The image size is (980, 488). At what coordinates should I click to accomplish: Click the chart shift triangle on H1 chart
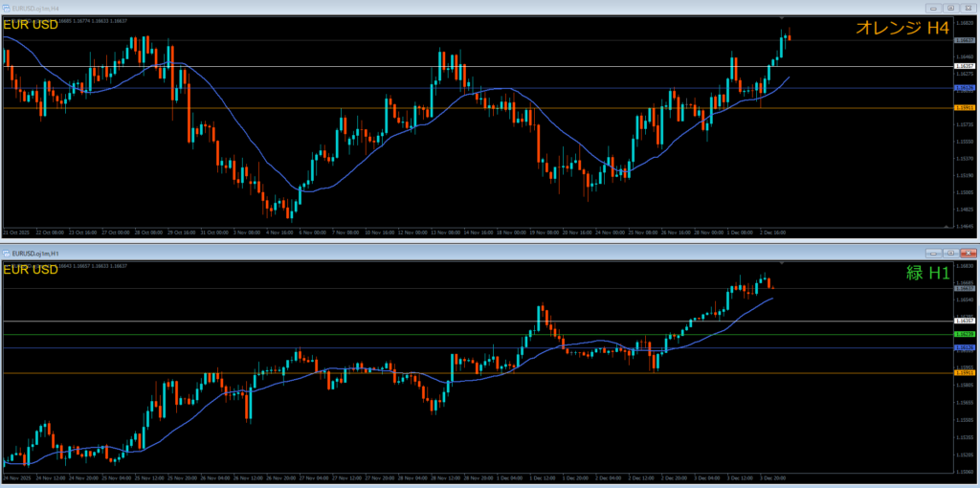tap(782, 262)
